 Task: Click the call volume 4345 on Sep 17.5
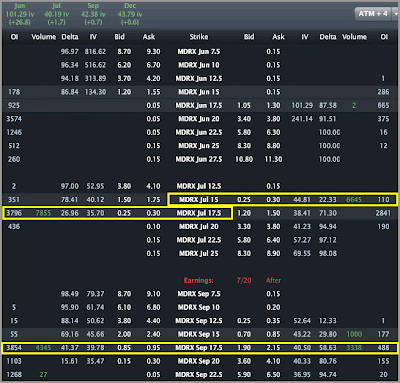pos(43,348)
